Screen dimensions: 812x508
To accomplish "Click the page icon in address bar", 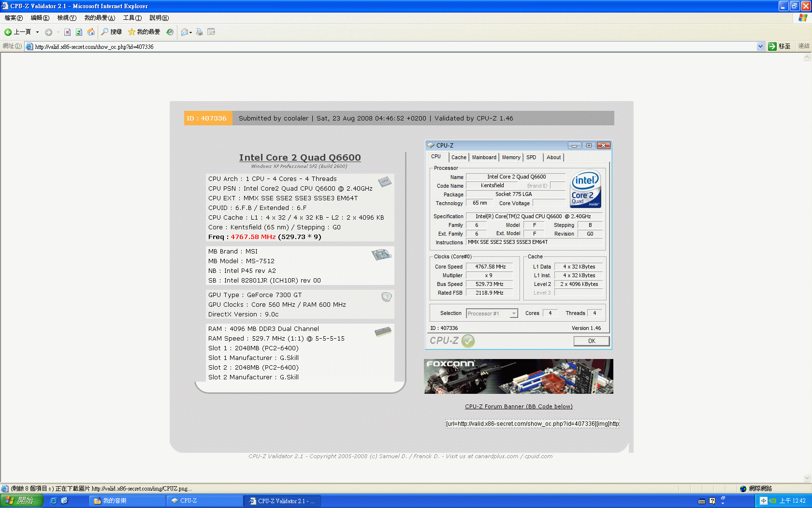I will click(x=29, y=46).
